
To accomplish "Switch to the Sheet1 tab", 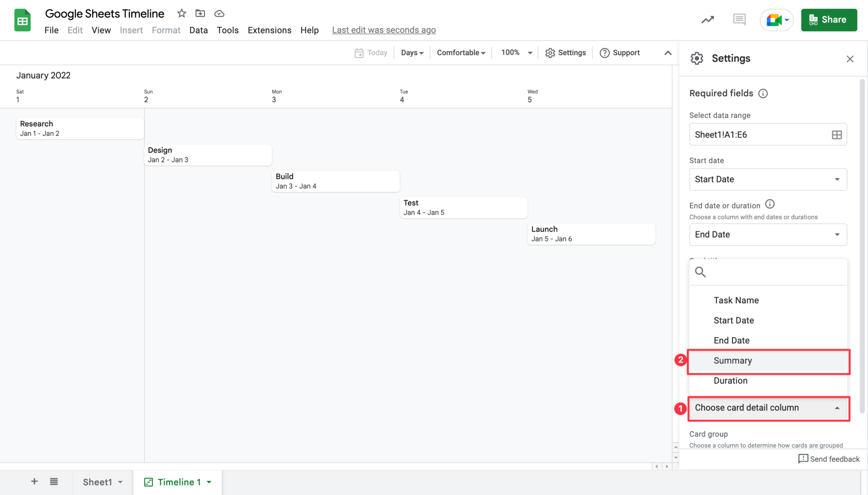I will click(97, 482).
